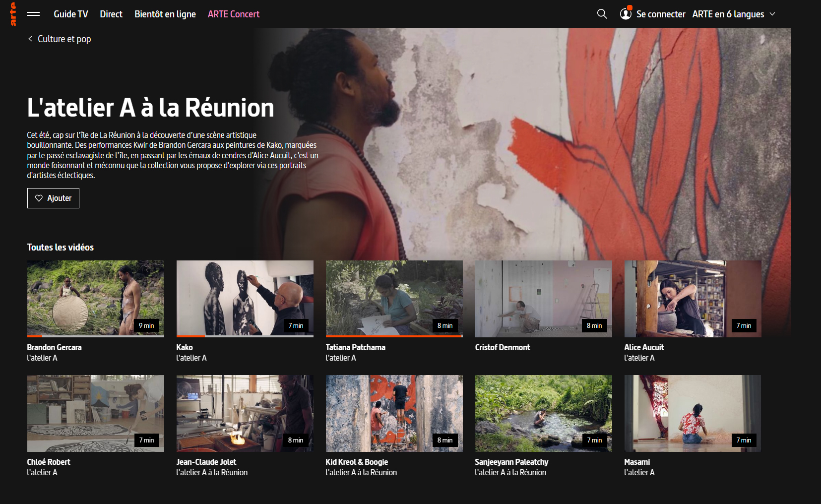Viewport: 821px width, 504px height.
Task: Click the user profile icon
Action: click(626, 14)
